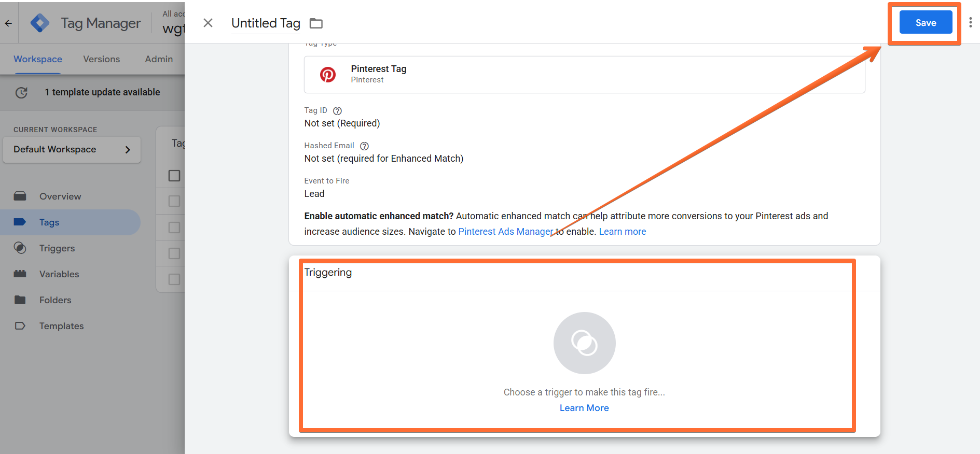This screenshot has height=454, width=980.
Task: Close the Untitled Tag editor panel
Action: point(208,23)
